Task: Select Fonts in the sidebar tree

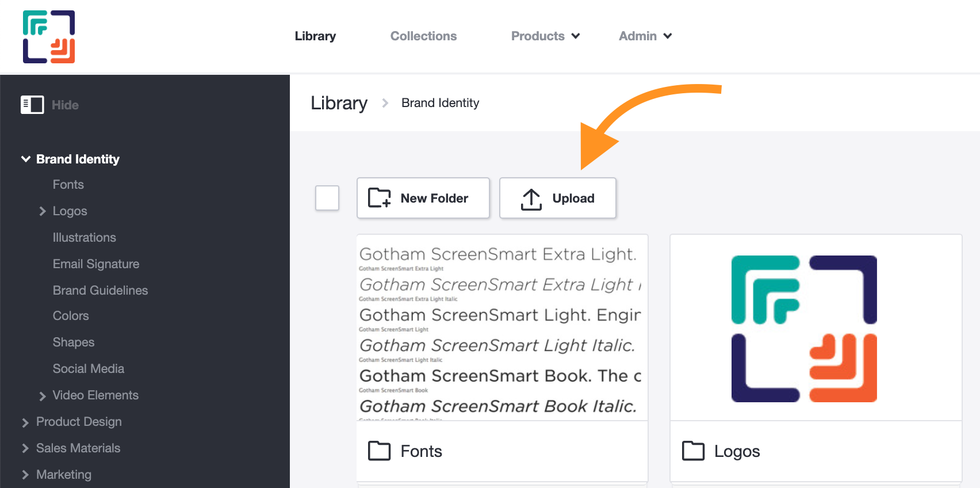Action: coord(68,185)
